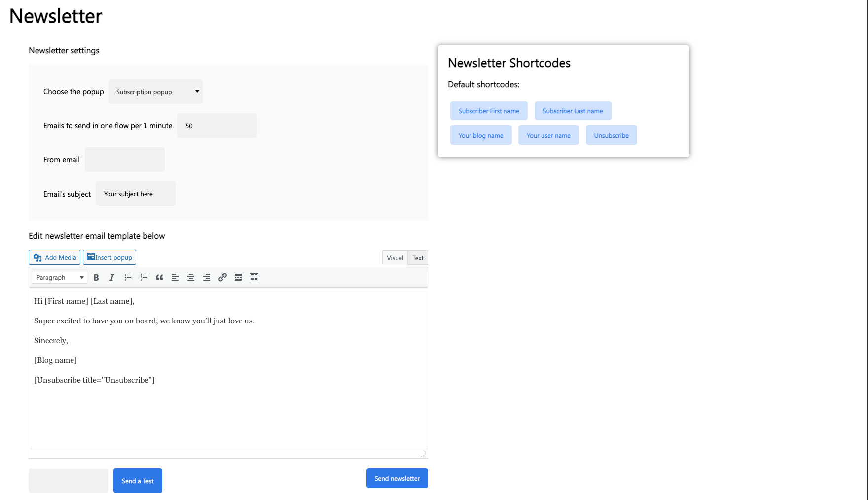Insert a bulleted list
This screenshot has width=868, height=500.
point(128,278)
